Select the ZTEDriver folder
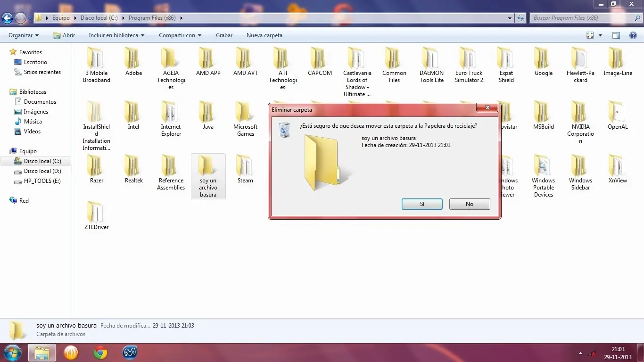The image size is (644, 362). [x=97, y=216]
